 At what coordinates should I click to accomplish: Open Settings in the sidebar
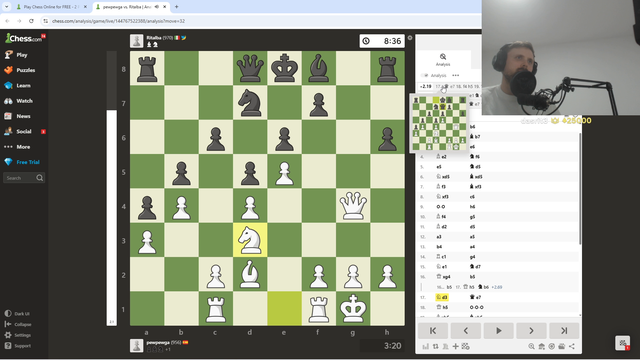coord(18,335)
